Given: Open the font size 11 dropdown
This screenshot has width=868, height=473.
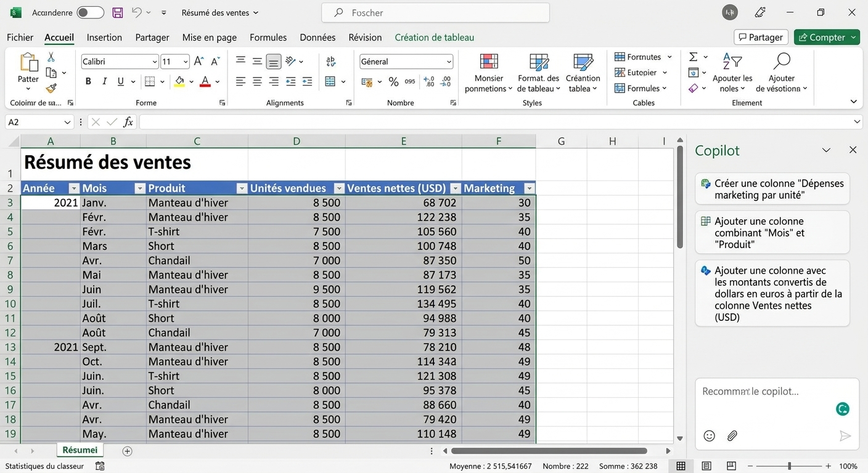Looking at the screenshot, I should tap(186, 62).
